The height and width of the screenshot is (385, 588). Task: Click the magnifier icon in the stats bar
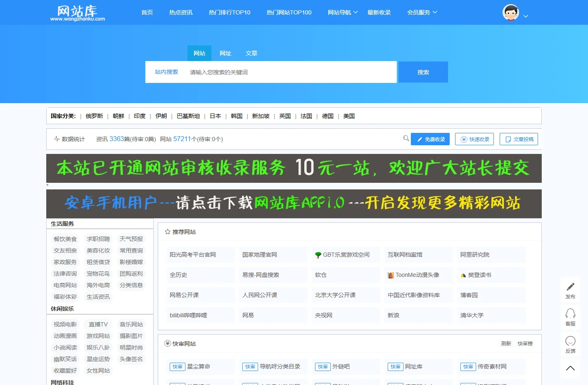[406, 138]
